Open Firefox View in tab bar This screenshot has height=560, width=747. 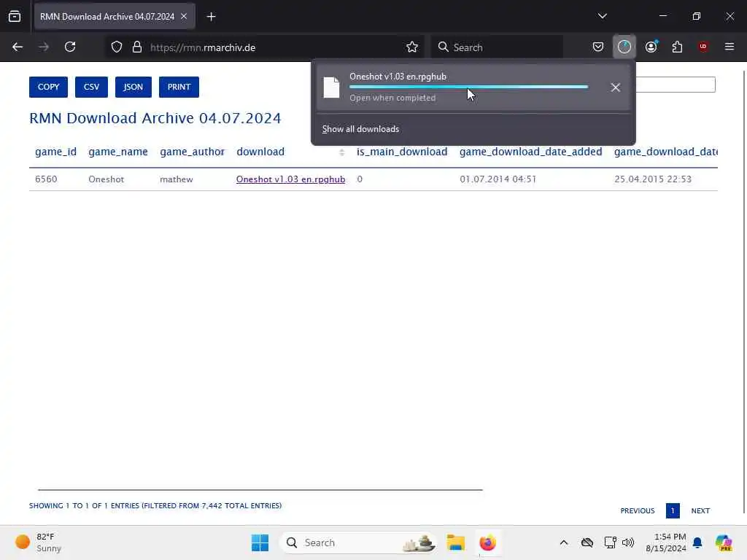(15, 16)
